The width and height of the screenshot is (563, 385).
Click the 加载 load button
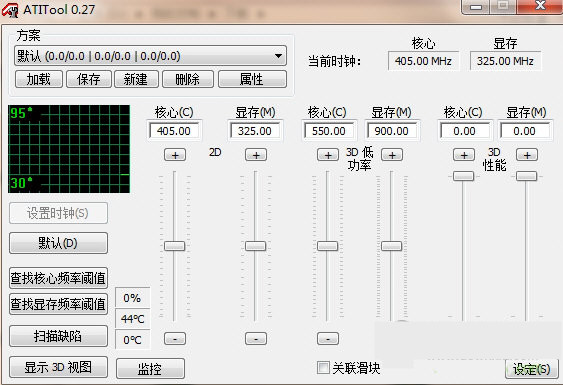(39, 79)
